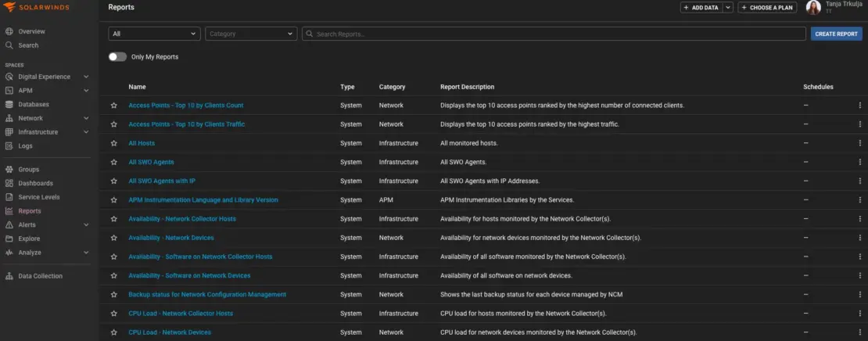Click the Service Levels icon
The height and width of the screenshot is (341, 868).
pyautogui.click(x=9, y=197)
